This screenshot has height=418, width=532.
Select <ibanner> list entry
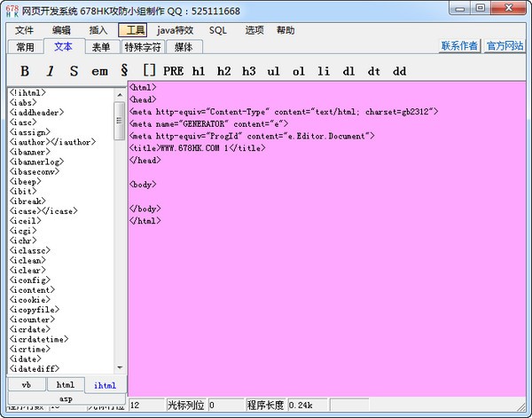[x=29, y=152]
